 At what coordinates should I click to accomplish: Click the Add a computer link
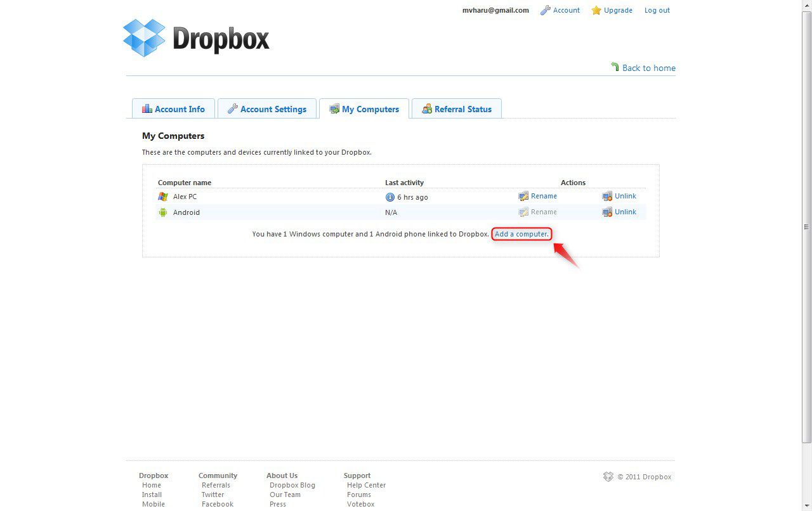pos(521,234)
